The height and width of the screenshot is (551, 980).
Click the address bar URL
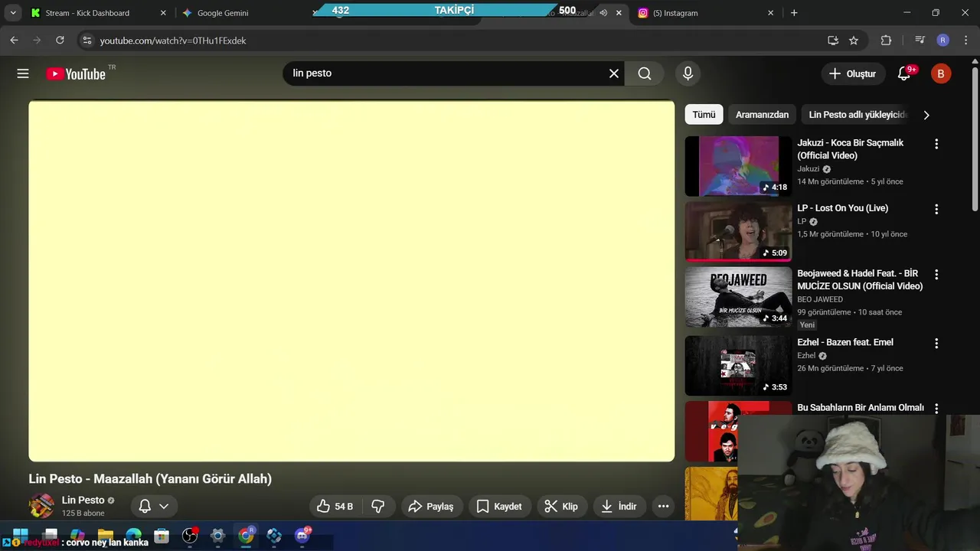173,41
